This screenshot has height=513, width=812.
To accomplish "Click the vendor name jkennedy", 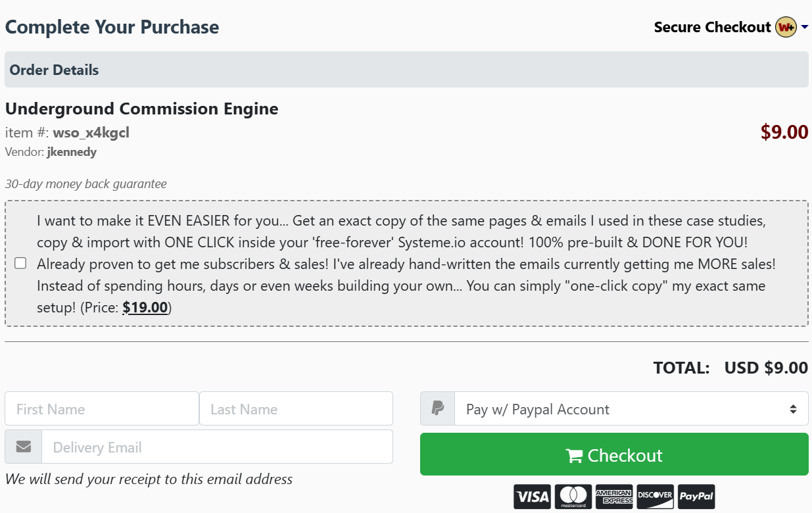I will 71,151.
